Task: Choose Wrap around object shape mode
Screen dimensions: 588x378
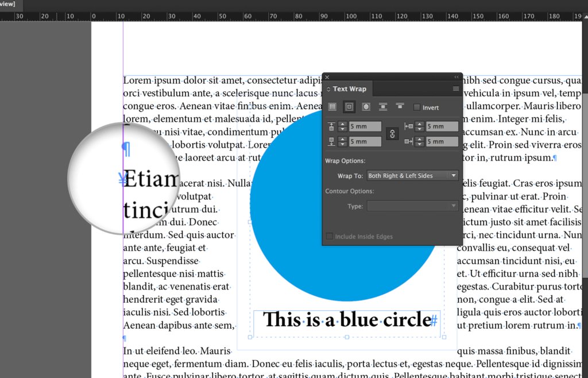Action: [366, 107]
